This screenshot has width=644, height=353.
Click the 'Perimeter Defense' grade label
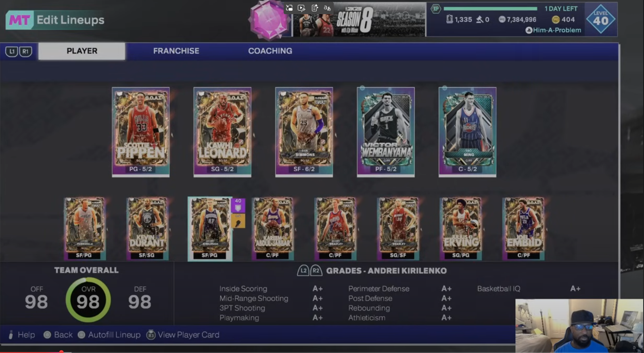pyautogui.click(x=379, y=289)
